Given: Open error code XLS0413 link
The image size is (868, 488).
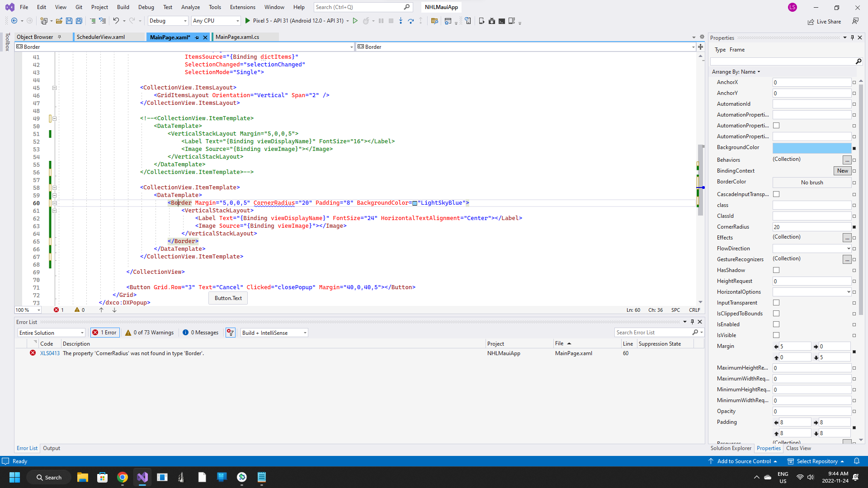Looking at the screenshot, I should [x=50, y=353].
